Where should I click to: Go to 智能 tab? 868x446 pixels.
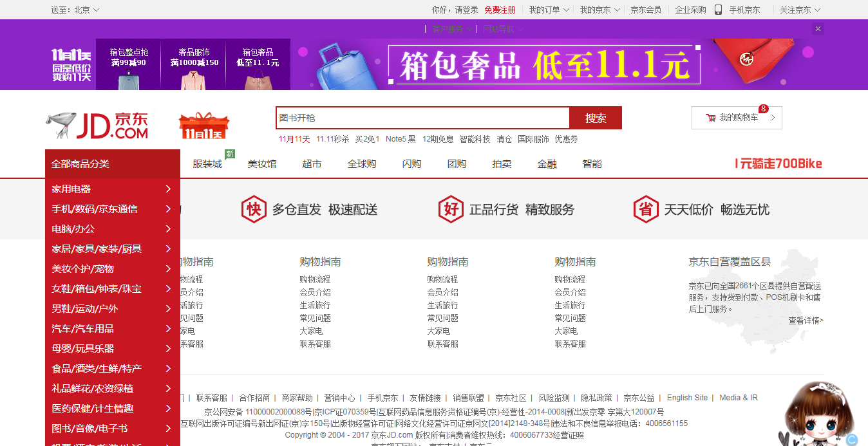click(x=592, y=163)
